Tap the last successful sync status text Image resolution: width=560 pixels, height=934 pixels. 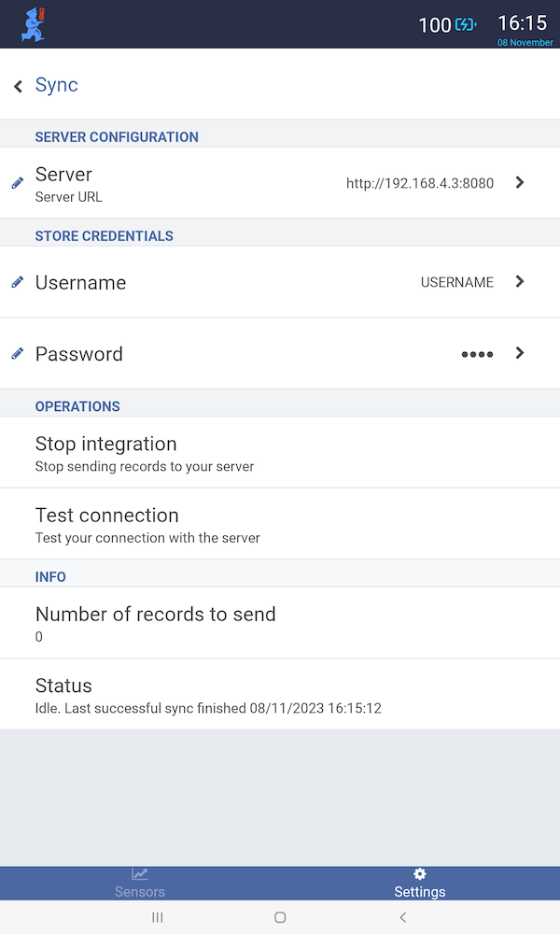pos(208,708)
